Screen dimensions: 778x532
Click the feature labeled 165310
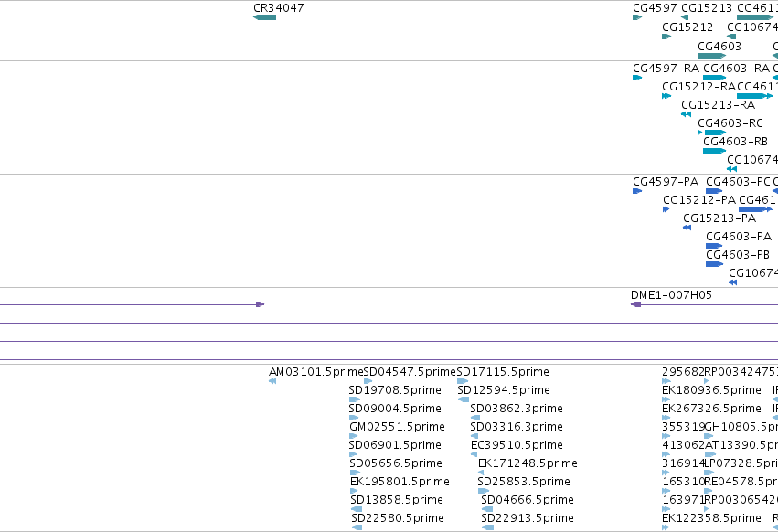(666, 491)
